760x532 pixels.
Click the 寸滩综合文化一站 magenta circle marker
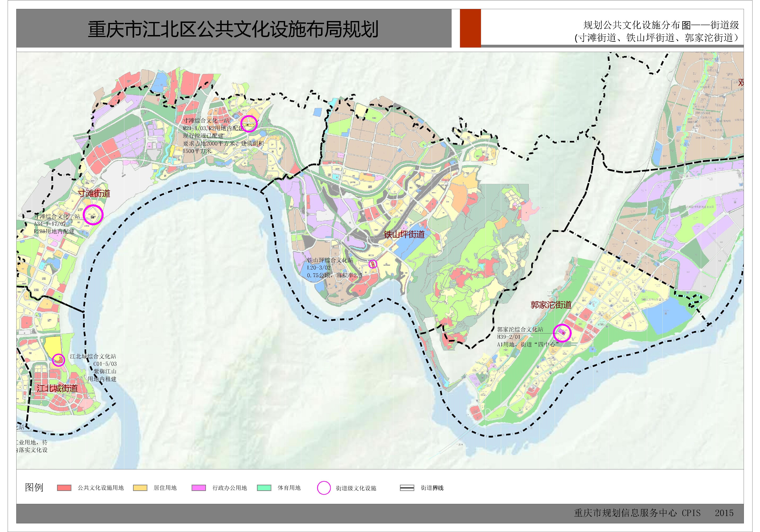[249, 124]
